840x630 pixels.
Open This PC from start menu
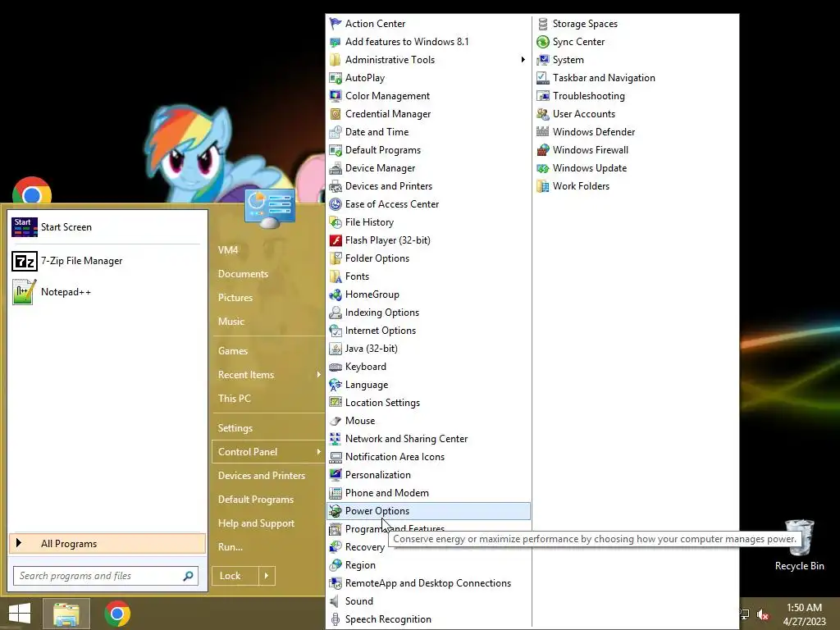(268, 399)
